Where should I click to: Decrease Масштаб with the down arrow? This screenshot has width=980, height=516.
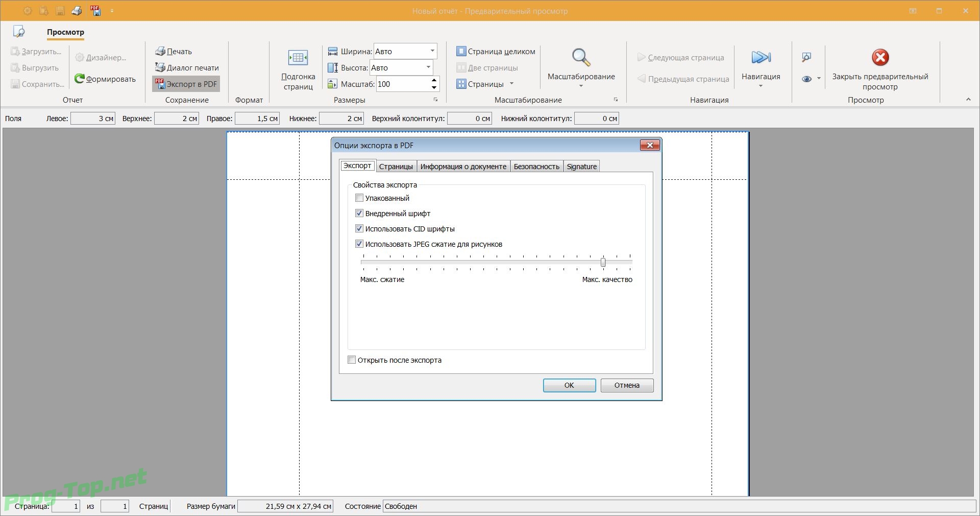coord(434,88)
